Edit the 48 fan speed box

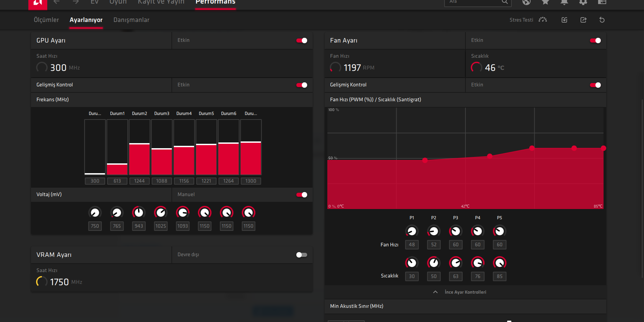412,245
